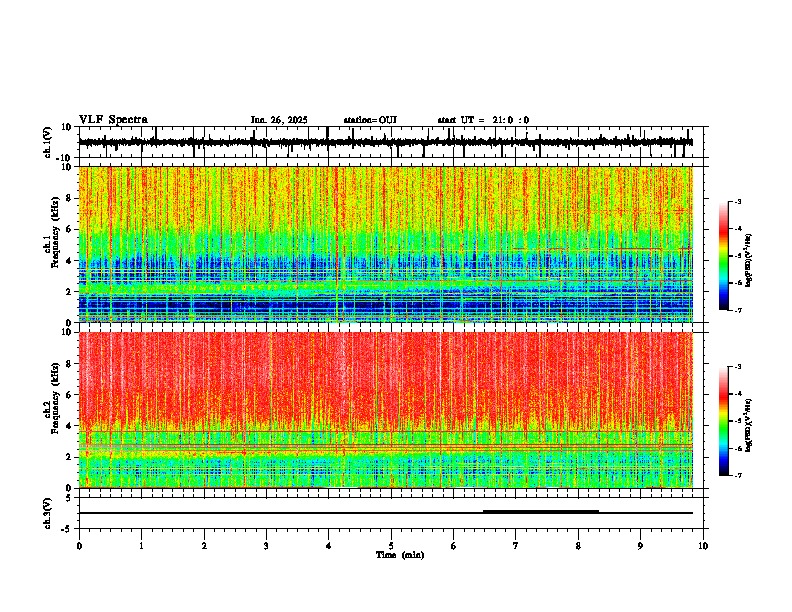792x612 pixels.
Task: Click the '3' tick on the time axis
Action: pyautogui.click(x=266, y=545)
